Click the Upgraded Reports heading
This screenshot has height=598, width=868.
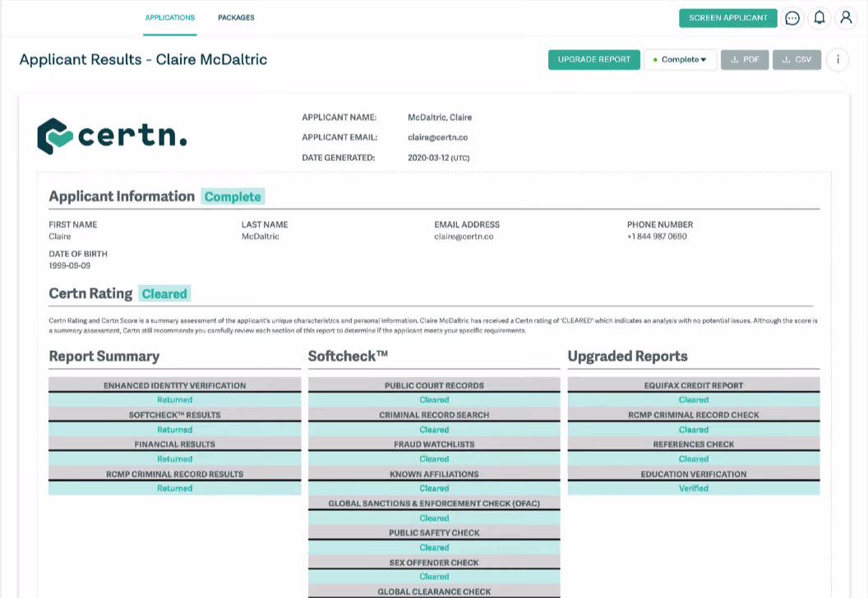pyautogui.click(x=628, y=356)
